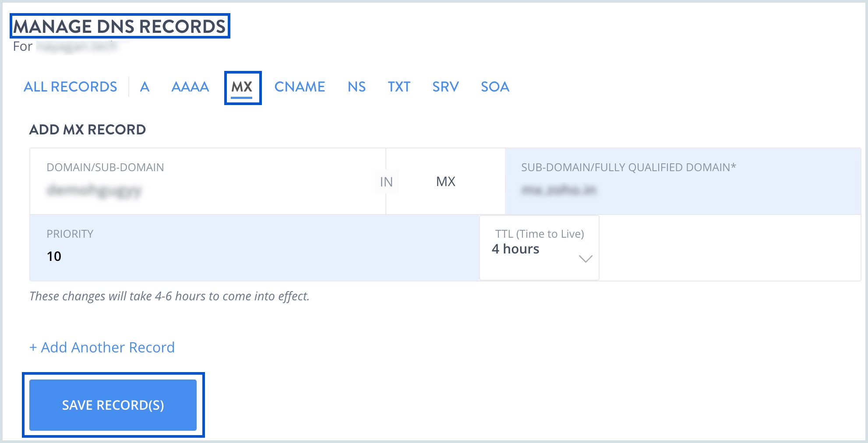This screenshot has height=443, width=868.
Task: Click the MX type label in the record row
Action: click(x=445, y=182)
